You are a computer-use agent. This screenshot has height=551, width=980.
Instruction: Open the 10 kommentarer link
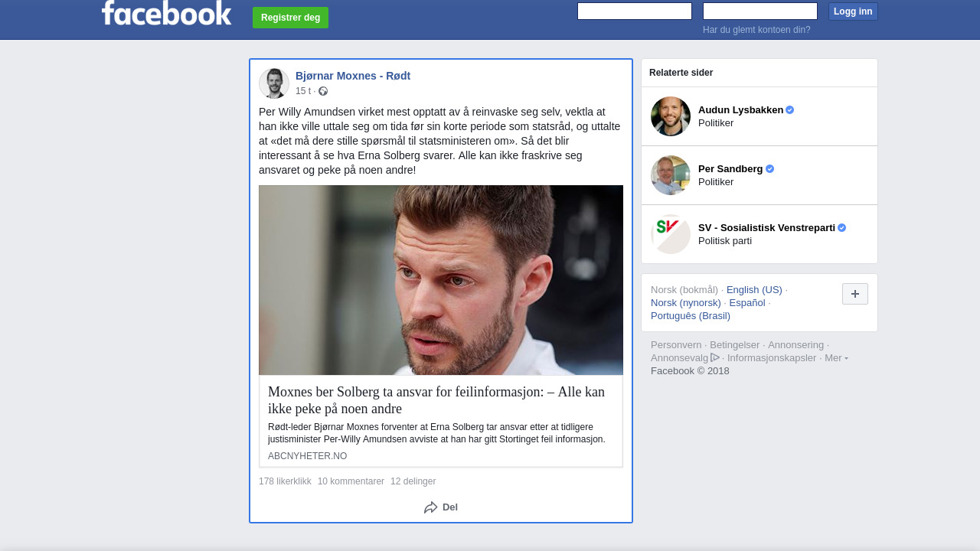click(x=351, y=481)
